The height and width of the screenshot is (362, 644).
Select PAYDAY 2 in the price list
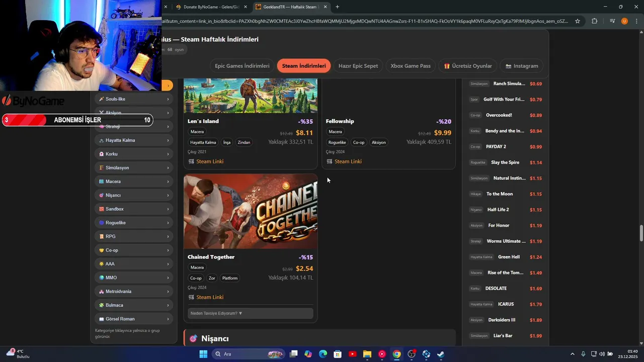pos(496,147)
